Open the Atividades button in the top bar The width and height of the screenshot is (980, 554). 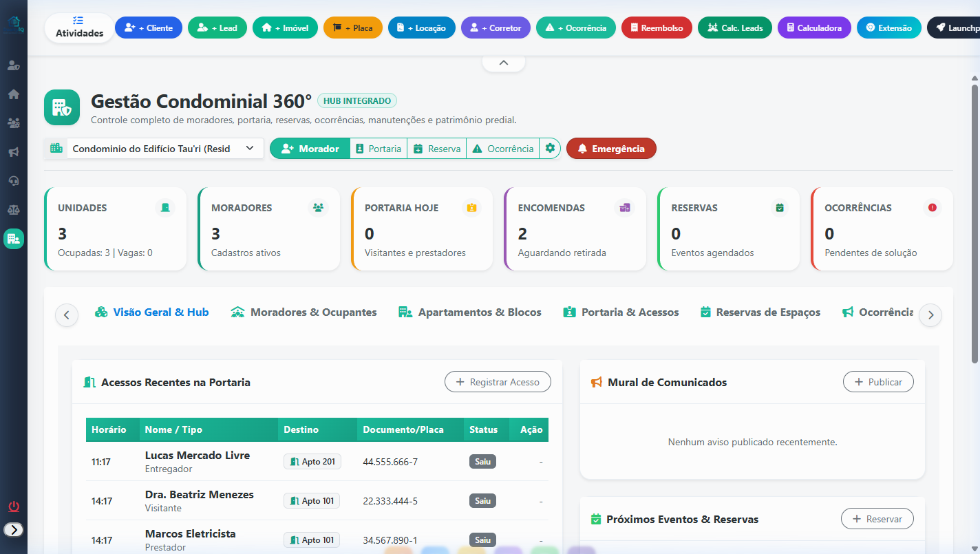coord(80,28)
